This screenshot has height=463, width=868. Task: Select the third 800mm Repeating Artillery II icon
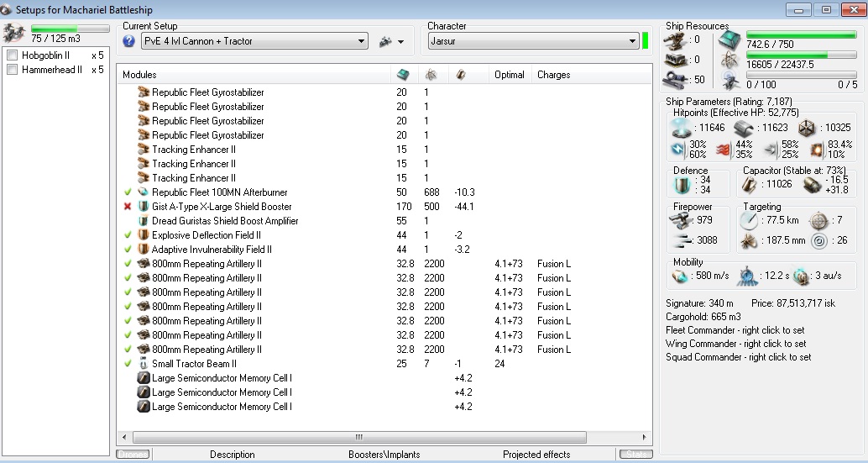(144, 292)
